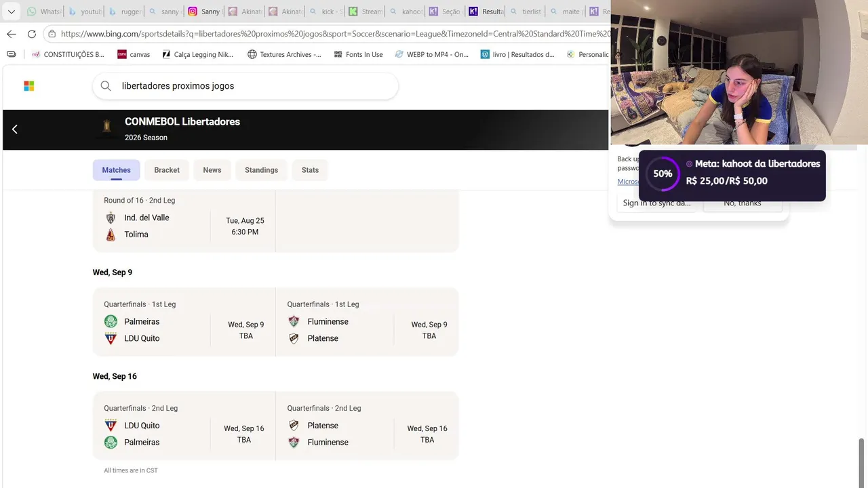Click the 'Round of 16 · 2nd Leg' label

click(x=139, y=200)
